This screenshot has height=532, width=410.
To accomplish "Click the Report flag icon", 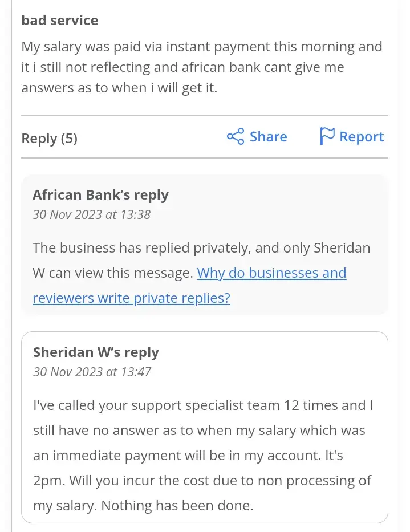I will [327, 137].
